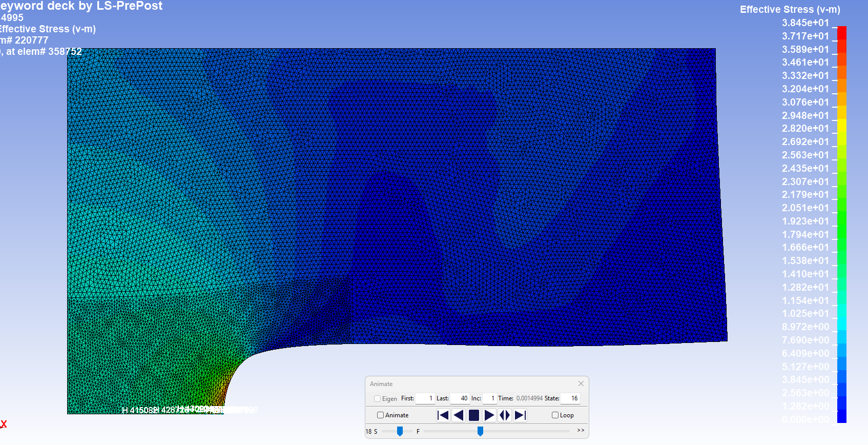This screenshot has height=445, width=868.
Task: Stop the animation playback
Action: pyautogui.click(x=474, y=415)
